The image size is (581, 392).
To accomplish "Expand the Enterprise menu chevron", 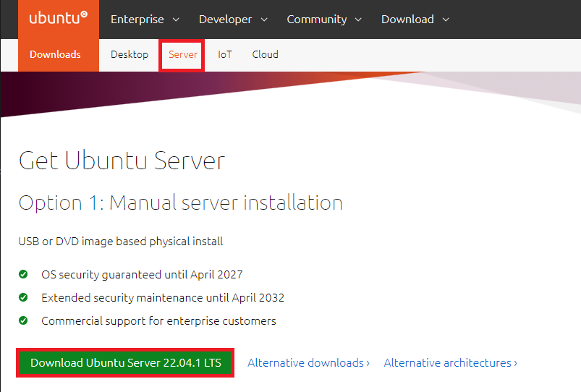I will click(176, 20).
